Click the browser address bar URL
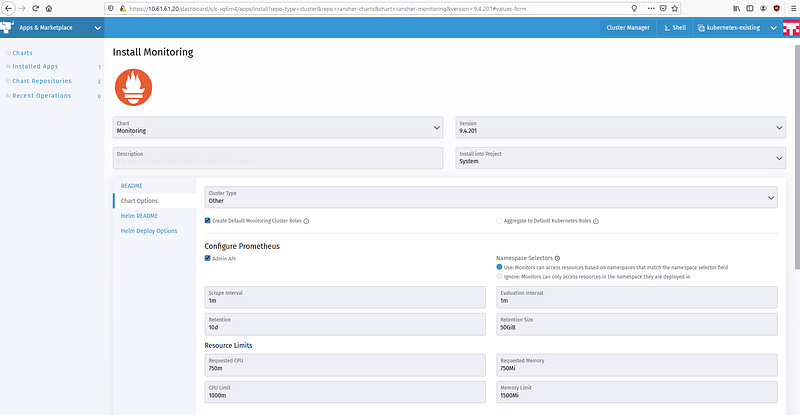800x415 pixels. pos(327,8)
